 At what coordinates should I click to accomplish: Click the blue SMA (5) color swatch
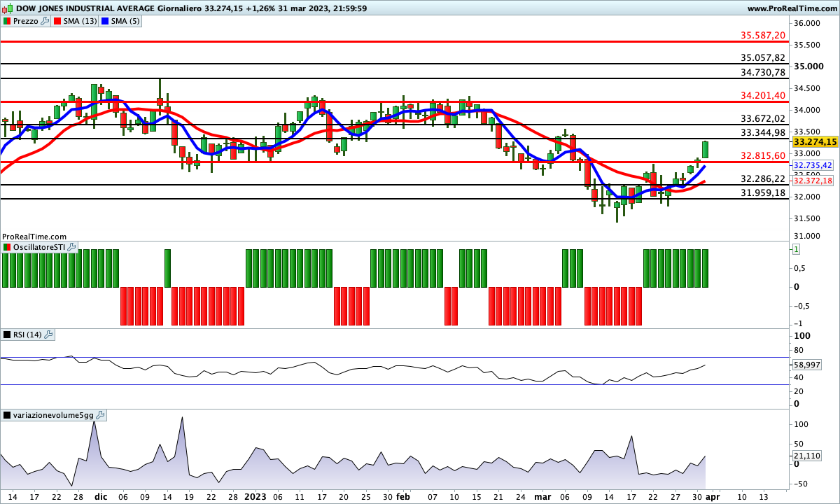coord(106,21)
